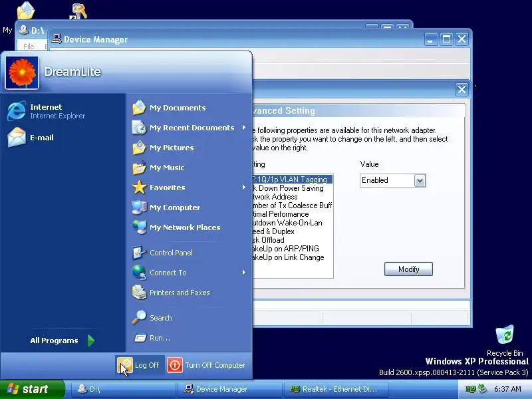
Task: Open the Recycle Bin on desktop
Action: click(505, 340)
